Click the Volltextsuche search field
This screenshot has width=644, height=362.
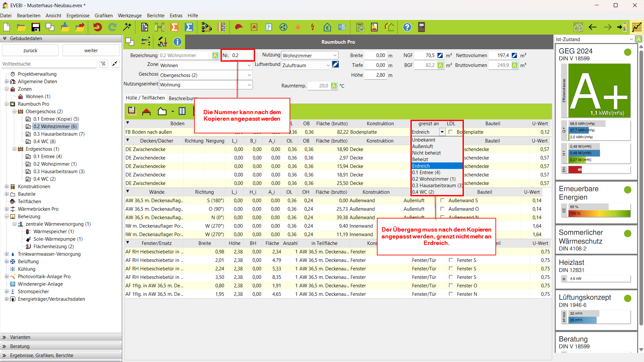click(49, 64)
